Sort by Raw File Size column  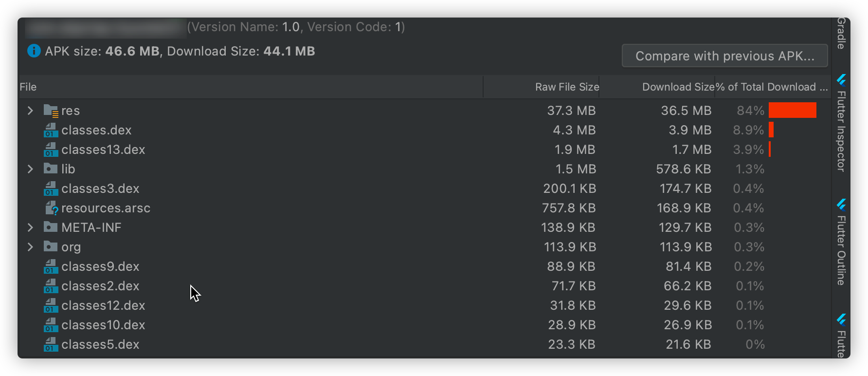(x=567, y=87)
